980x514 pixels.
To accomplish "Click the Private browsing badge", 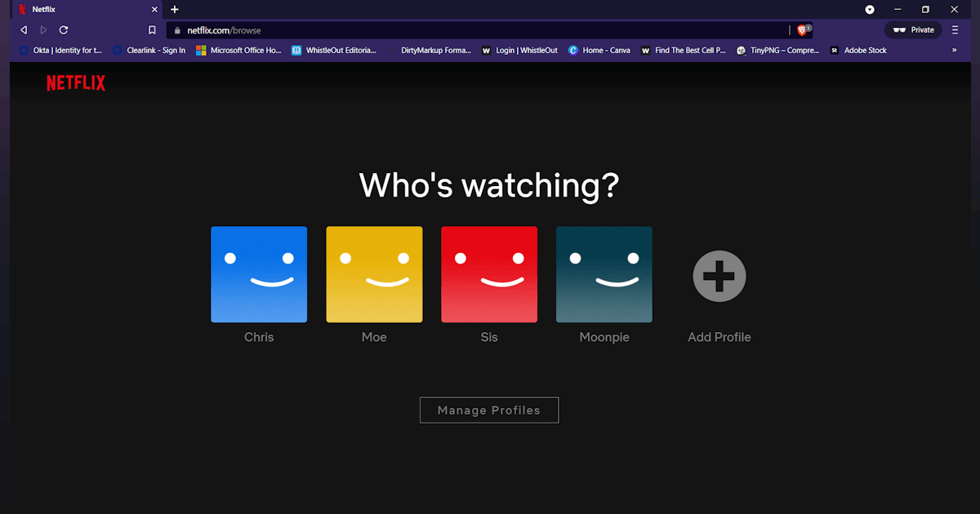I will pyautogui.click(x=912, y=29).
